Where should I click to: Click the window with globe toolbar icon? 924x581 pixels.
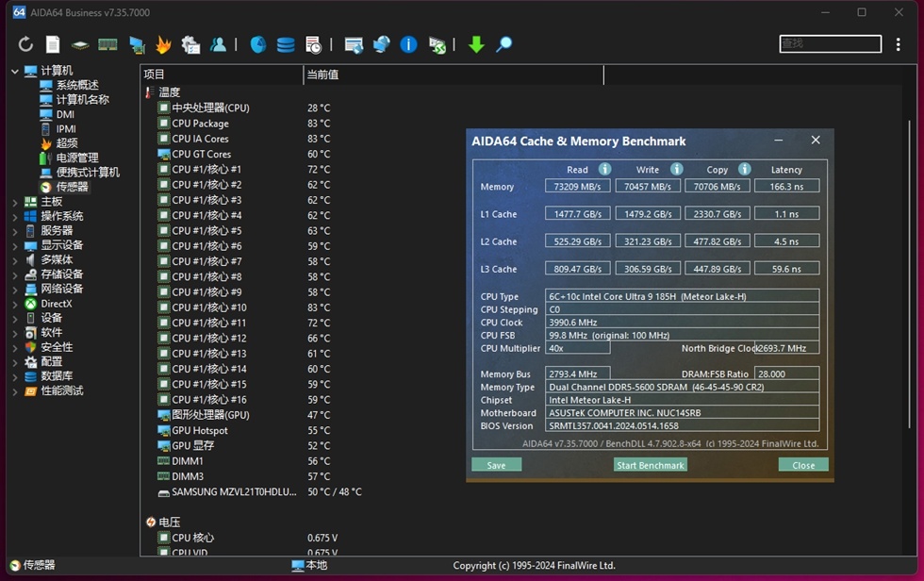[x=354, y=44]
